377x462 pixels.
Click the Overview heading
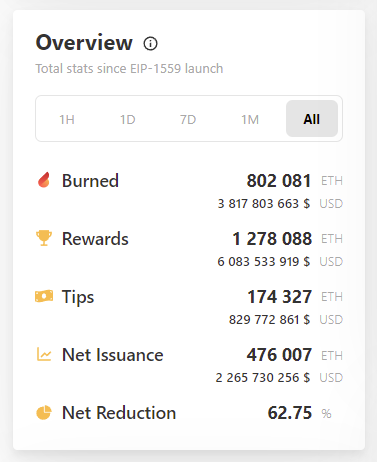(84, 43)
